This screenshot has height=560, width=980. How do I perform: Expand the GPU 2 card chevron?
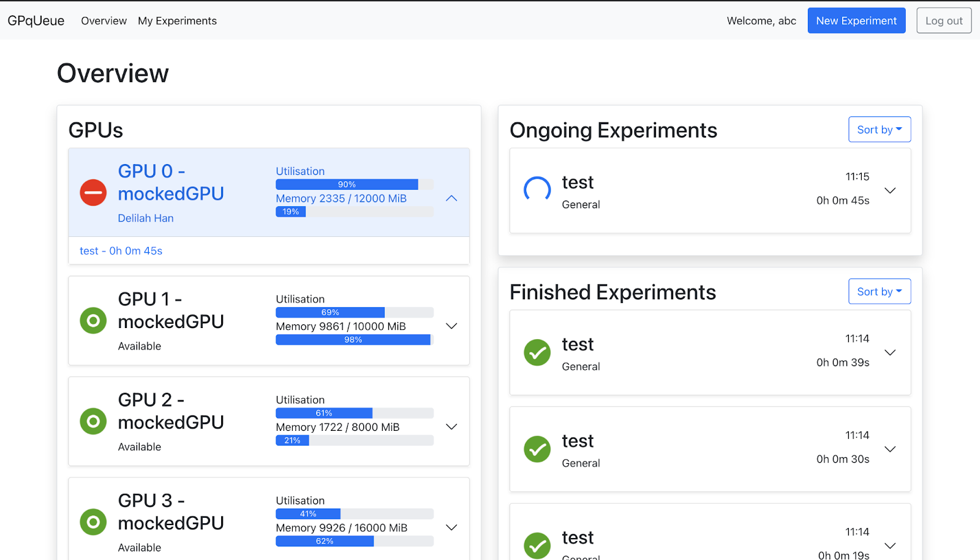pos(451,427)
